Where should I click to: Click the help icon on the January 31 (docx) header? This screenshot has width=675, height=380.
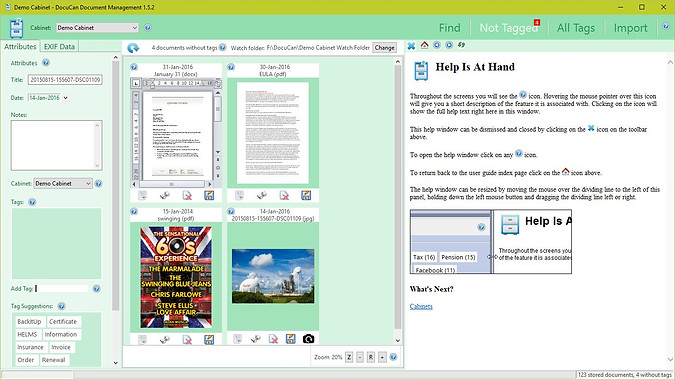click(134, 67)
